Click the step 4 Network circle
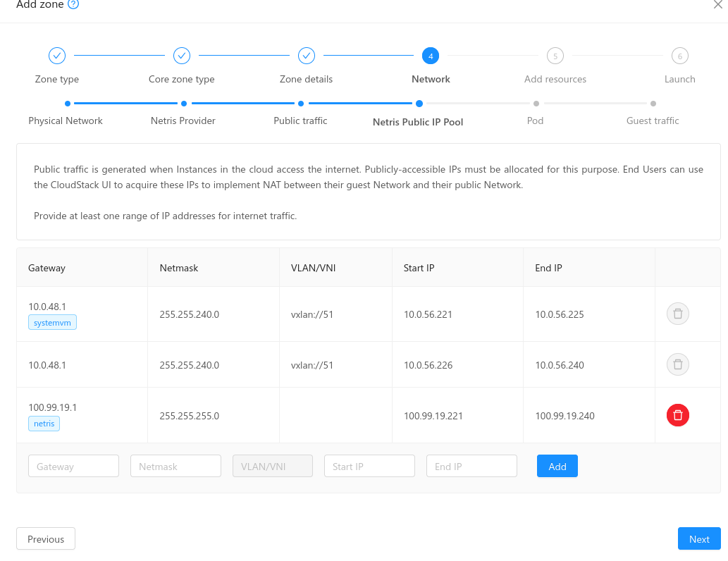728x561 pixels. [x=431, y=56]
